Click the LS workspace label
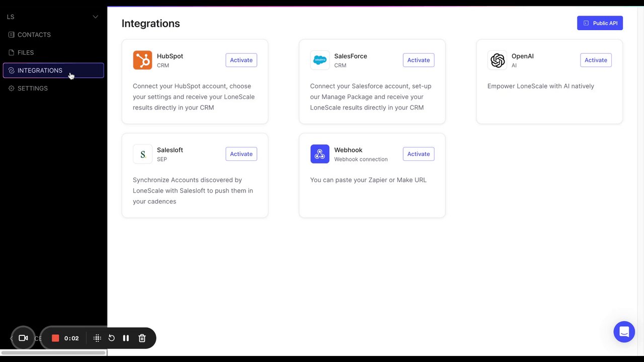Screen dimensions: 644x362 click(11, 17)
